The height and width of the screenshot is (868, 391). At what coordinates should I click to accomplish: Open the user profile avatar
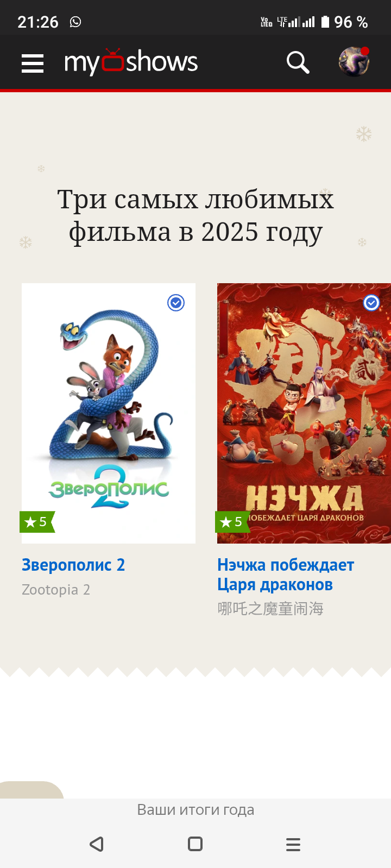pyautogui.click(x=354, y=62)
